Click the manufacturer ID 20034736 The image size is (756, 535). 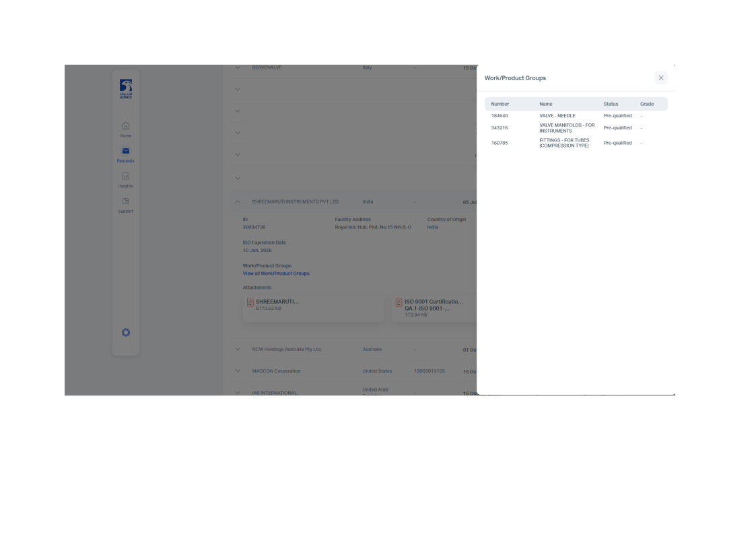coord(254,227)
